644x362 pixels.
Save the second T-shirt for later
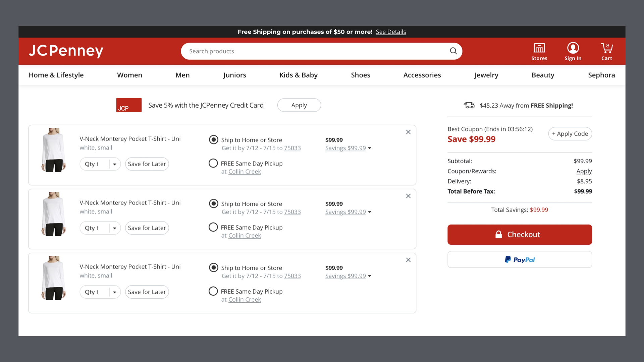[x=147, y=228]
